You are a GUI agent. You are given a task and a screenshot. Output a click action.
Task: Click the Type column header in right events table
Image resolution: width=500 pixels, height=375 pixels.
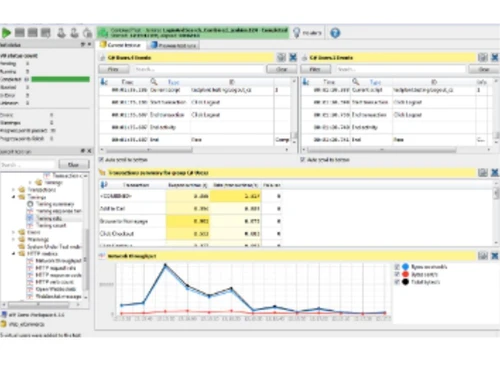coord(375,82)
